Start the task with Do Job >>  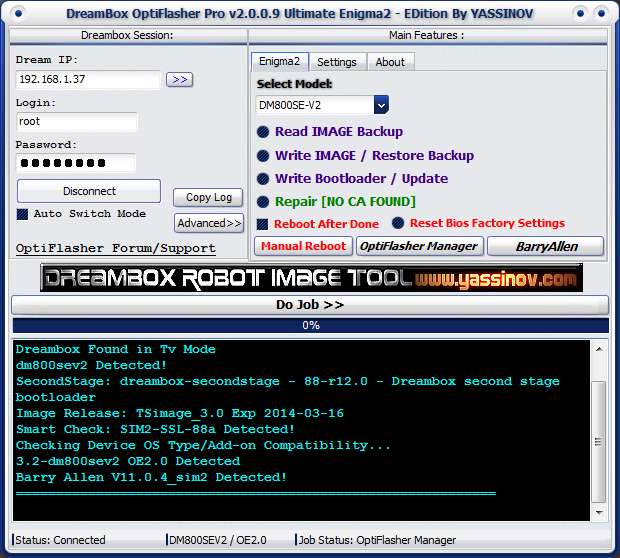pos(310,305)
